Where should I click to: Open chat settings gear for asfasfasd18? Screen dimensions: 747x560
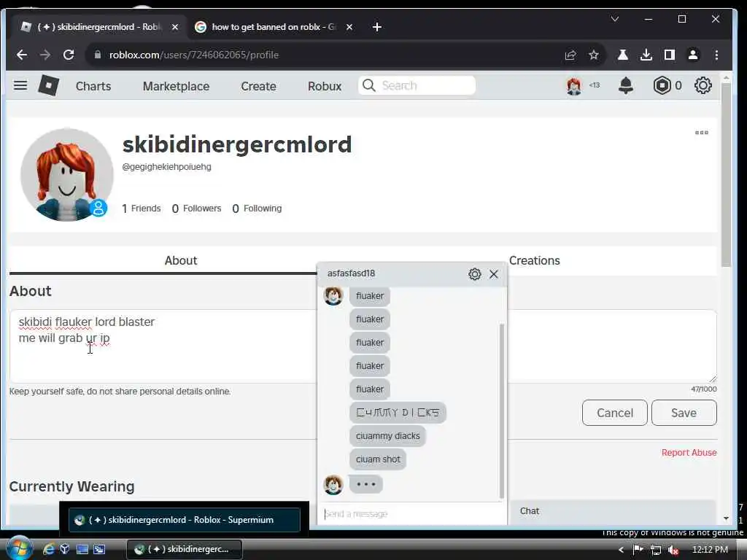(x=474, y=274)
